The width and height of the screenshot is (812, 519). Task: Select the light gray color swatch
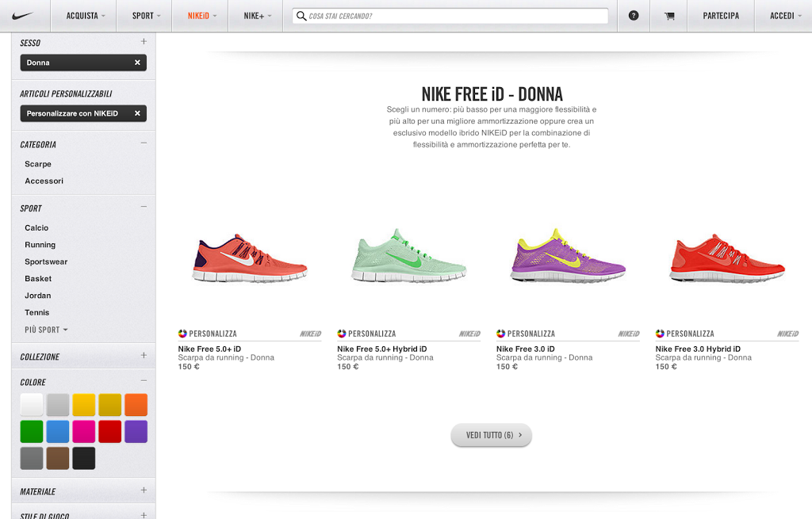click(58, 405)
